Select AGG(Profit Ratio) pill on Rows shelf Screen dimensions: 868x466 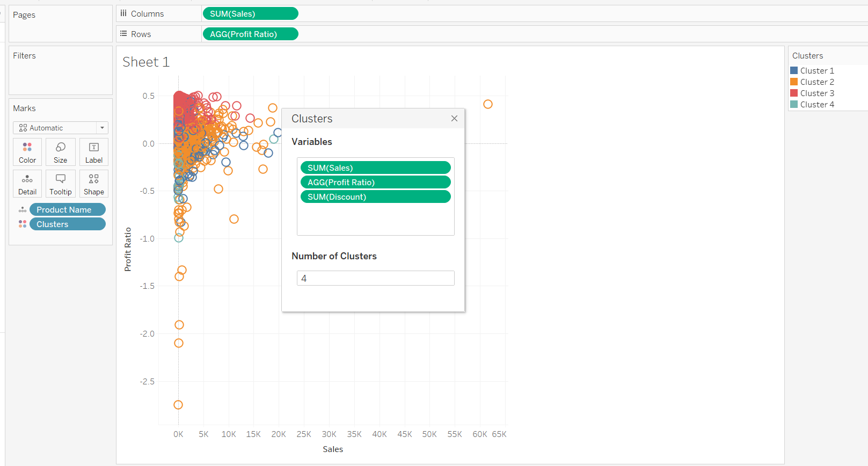[x=250, y=34]
